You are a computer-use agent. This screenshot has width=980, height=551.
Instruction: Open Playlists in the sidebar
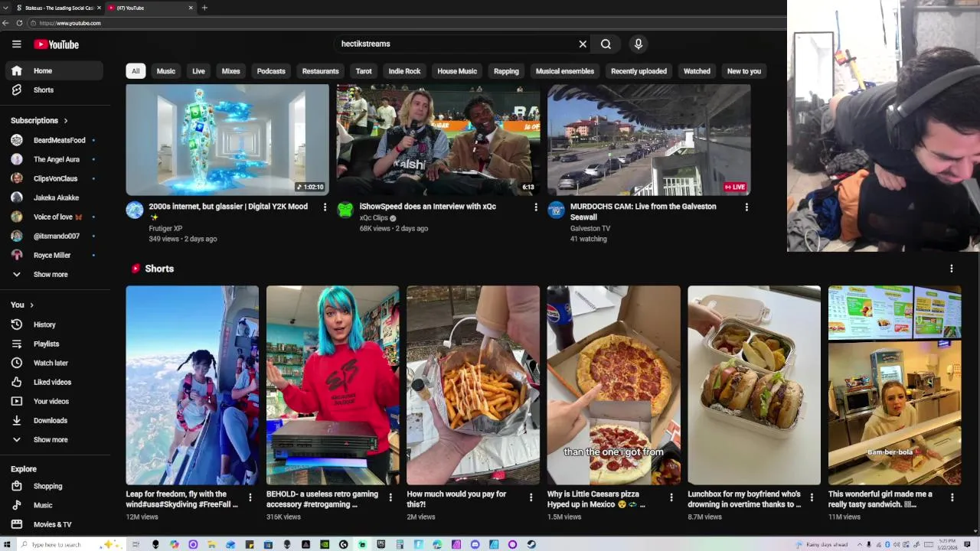(x=53, y=344)
